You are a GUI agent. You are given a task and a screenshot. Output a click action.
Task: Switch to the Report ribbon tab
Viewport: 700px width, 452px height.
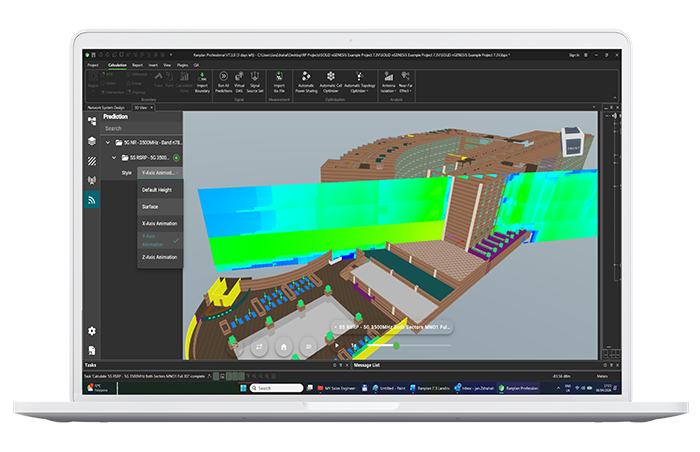(x=137, y=64)
